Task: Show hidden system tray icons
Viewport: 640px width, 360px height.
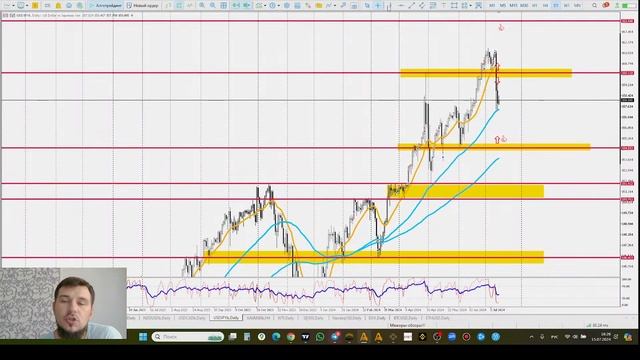Action: 531,337
